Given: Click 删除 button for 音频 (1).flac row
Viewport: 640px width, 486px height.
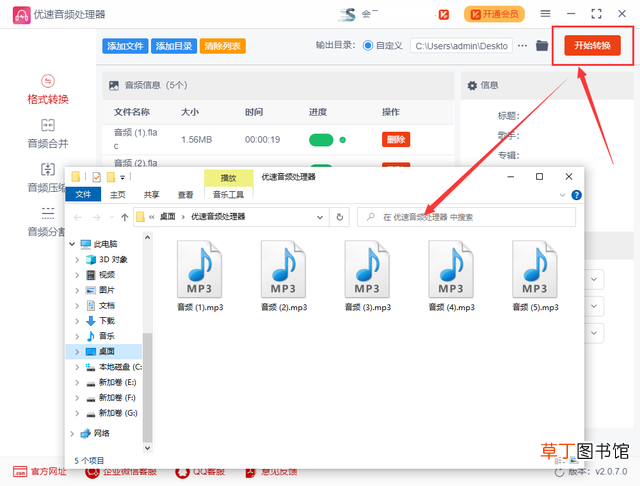Looking at the screenshot, I should point(396,140).
